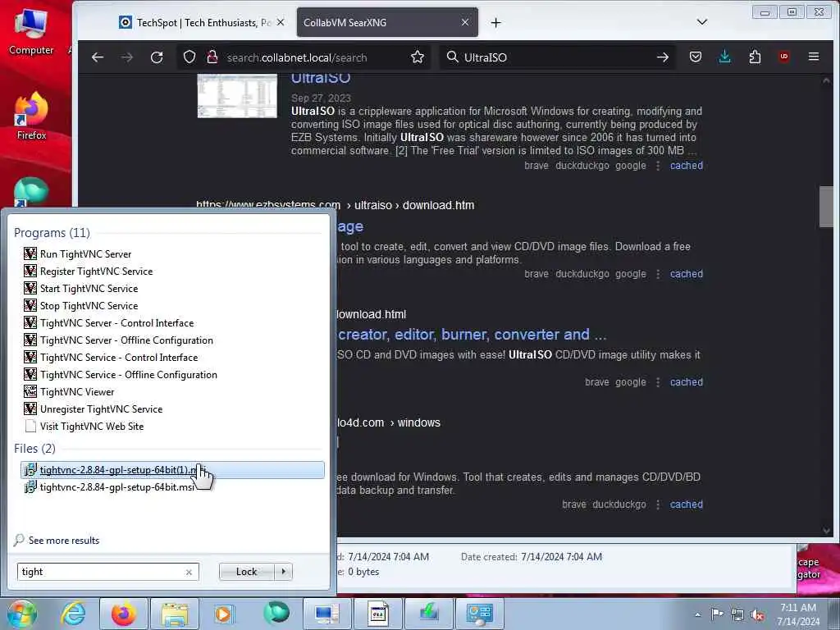This screenshot has height=630, width=840.
Task: Click the Lock button
Action: [246, 572]
